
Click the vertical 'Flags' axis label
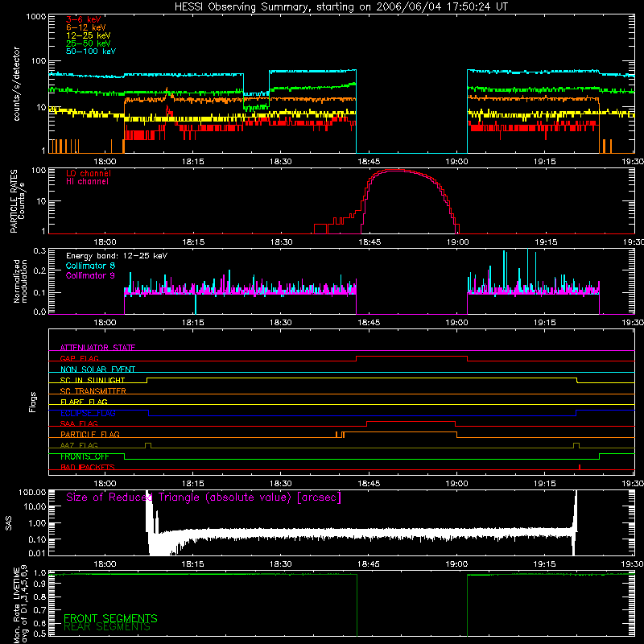click(x=32, y=402)
